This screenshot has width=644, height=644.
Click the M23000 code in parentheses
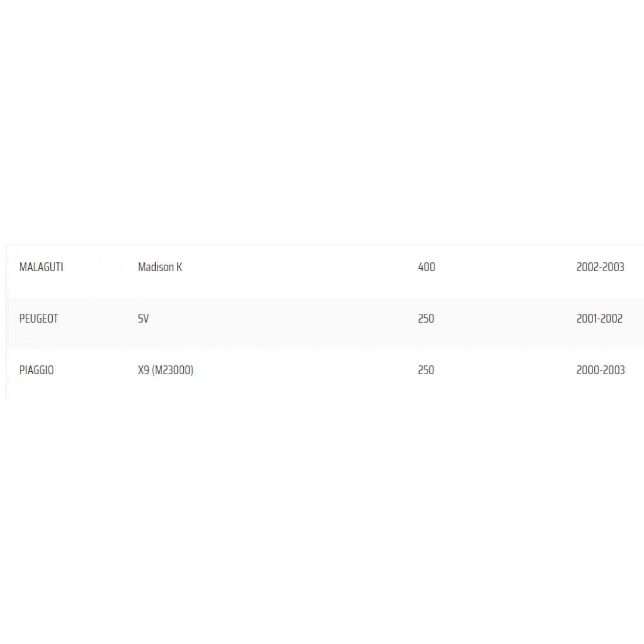click(x=173, y=370)
